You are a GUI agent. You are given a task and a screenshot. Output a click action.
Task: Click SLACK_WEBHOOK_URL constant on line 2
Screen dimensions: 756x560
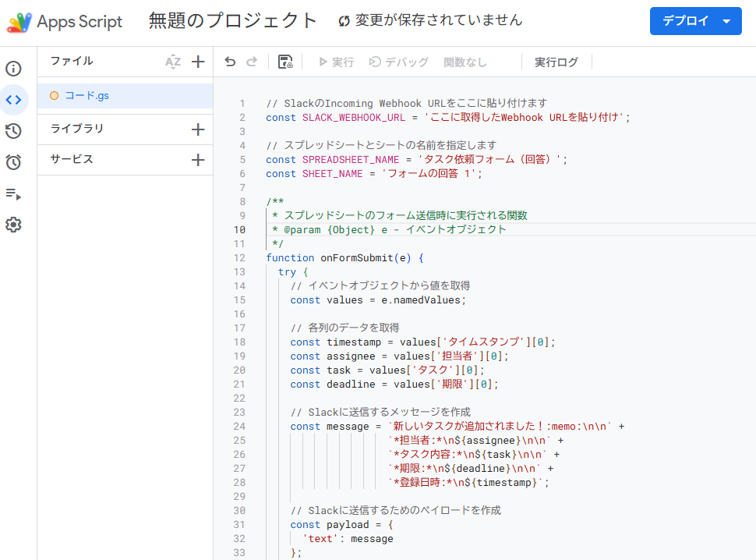click(353, 118)
